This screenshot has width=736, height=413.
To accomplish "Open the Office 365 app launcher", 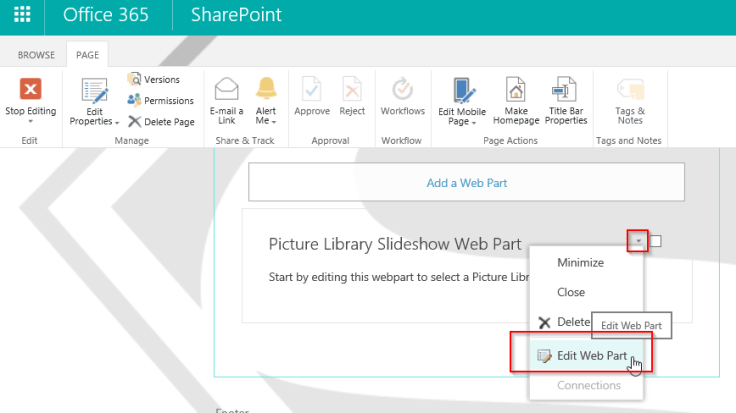I will (x=22, y=16).
